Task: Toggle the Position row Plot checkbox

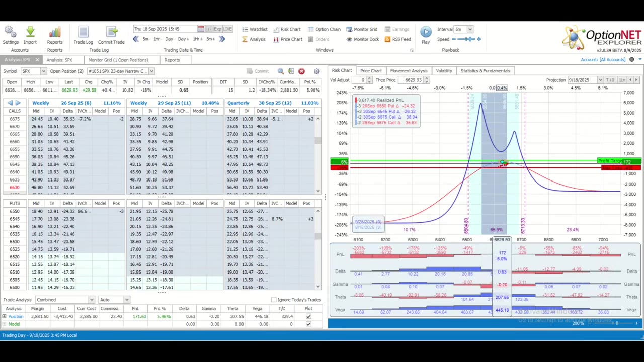Action: click(x=308, y=317)
